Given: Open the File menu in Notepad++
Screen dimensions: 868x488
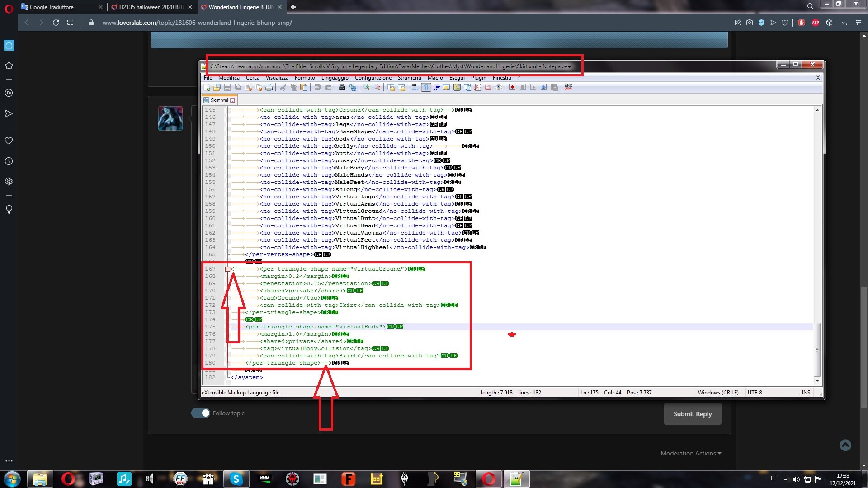Looking at the screenshot, I should coord(208,78).
